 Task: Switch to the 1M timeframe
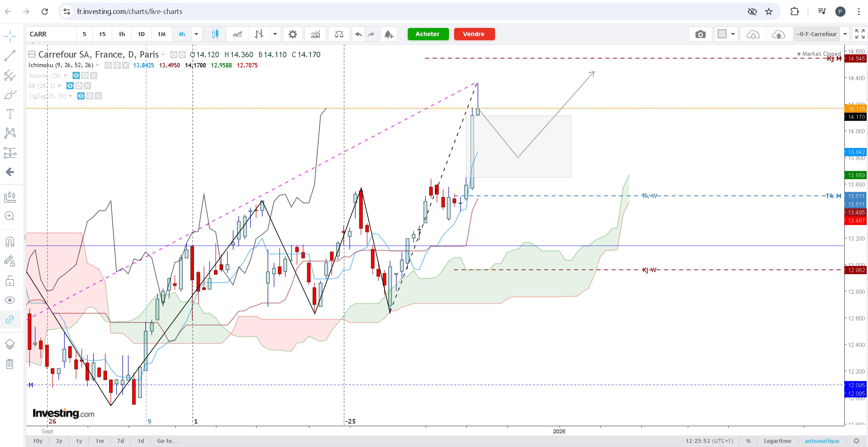tap(162, 34)
